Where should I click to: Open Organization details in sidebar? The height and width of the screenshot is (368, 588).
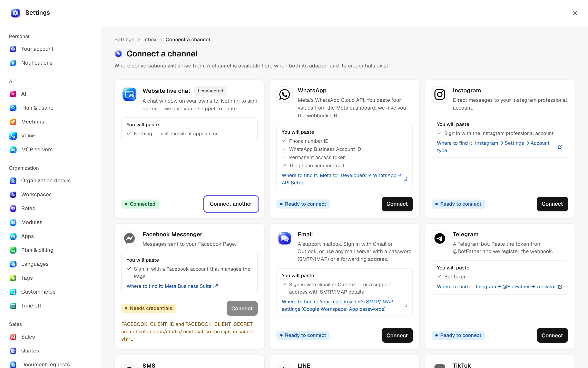[46, 181]
